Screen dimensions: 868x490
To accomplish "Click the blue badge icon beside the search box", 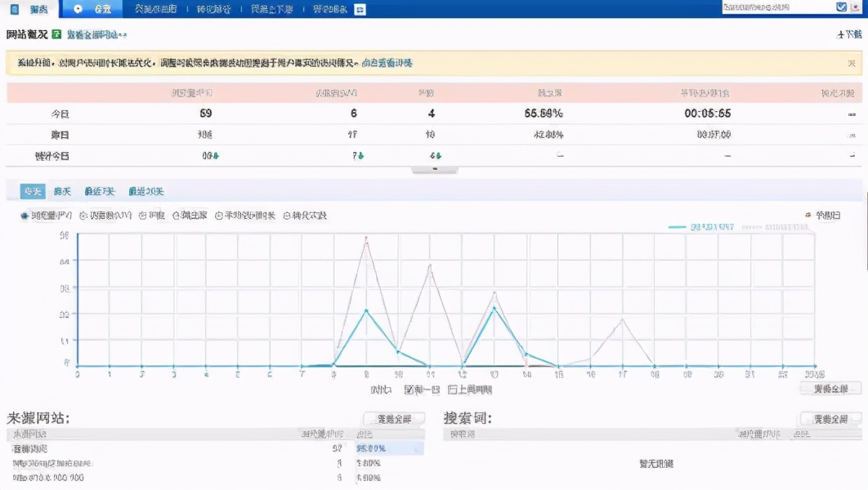I will click(x=840, y=7).
